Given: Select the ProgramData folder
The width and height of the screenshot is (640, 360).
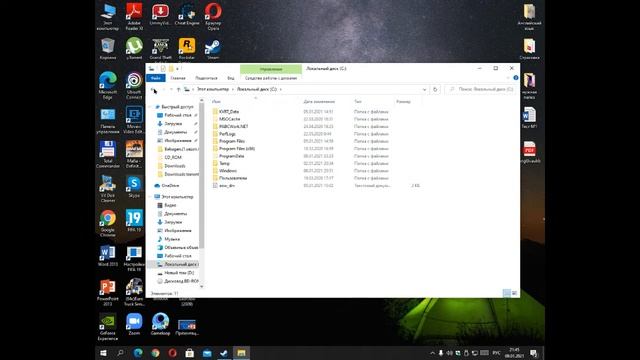Looking at the screenshot, I should [x=231, y=156].
